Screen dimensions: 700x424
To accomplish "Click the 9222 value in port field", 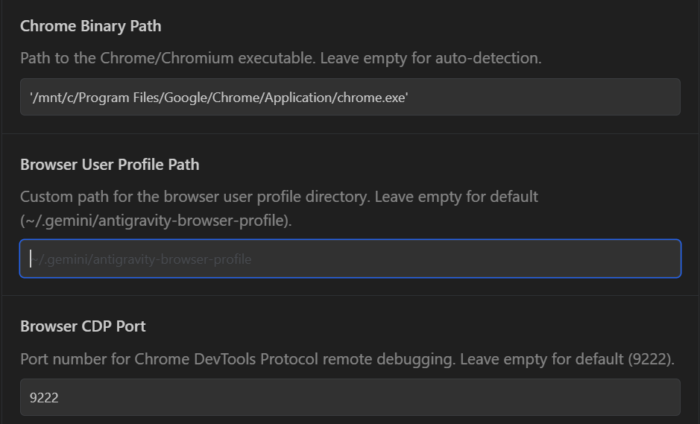I will (x=44, y=397).
